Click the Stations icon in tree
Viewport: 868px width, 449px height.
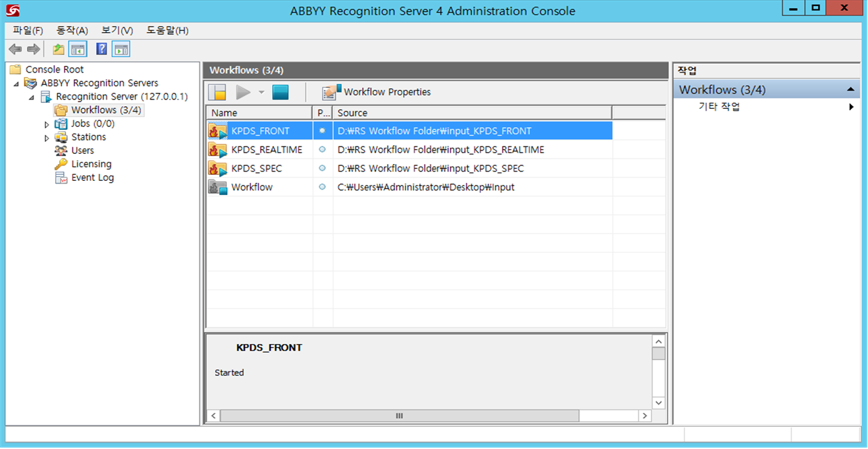tap(61, 137)
